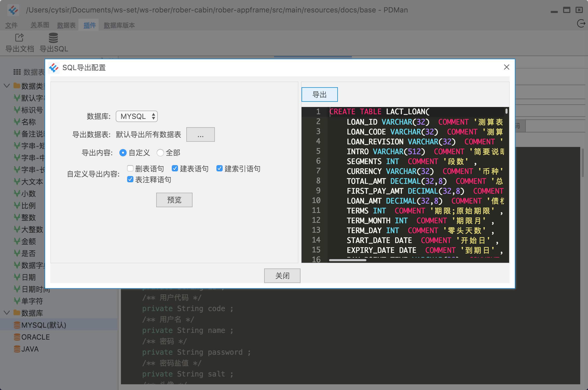The height and width of the screenshot is (390, 588).
Task: Switch to the 关系图 menu tab
Action: click(40, 25)
